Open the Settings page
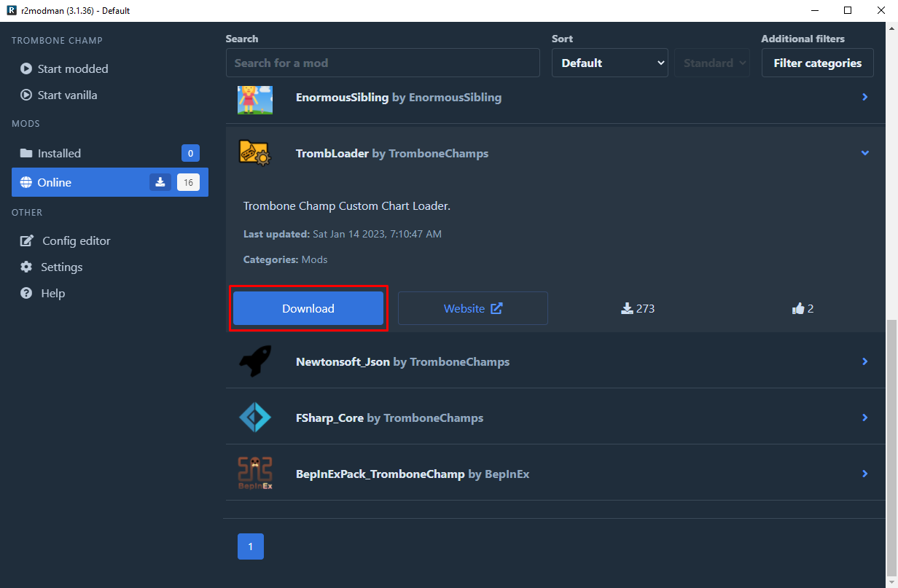The width and height of the screenshot is (898, 588). click(109, 267)
